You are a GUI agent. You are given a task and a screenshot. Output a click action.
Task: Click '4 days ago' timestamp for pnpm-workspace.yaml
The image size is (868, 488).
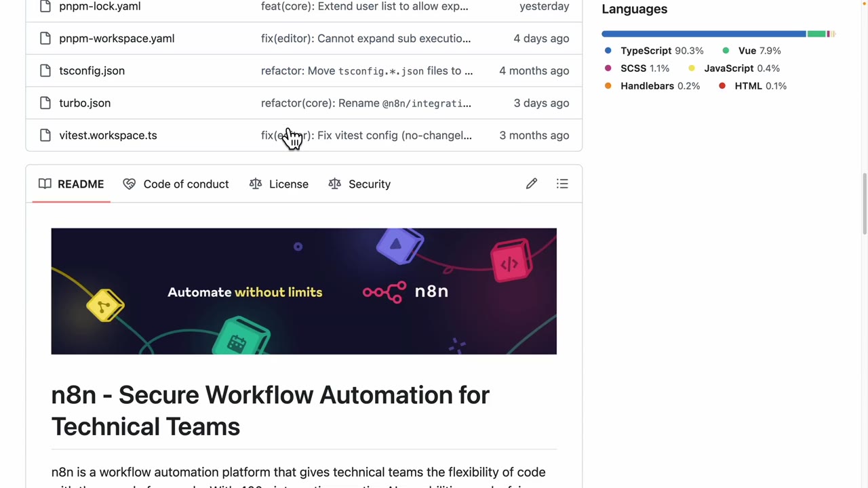(541, 39)
